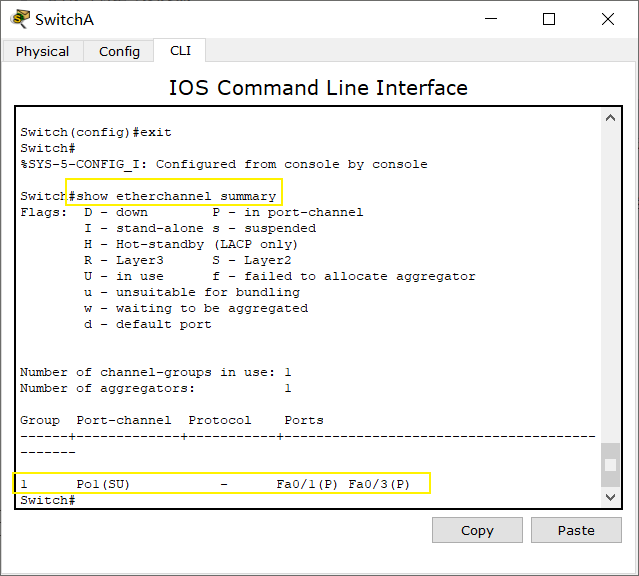This screenshot has height=576, width=639.
Task: Click the CLI scrollbar up arrow
Action: tap(610, 118)
